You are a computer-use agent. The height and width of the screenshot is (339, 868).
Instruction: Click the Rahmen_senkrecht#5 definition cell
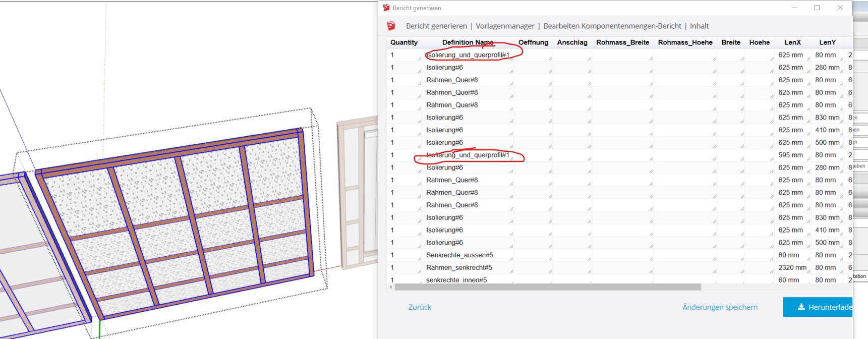pyautogui.click(x=459, y=268)
